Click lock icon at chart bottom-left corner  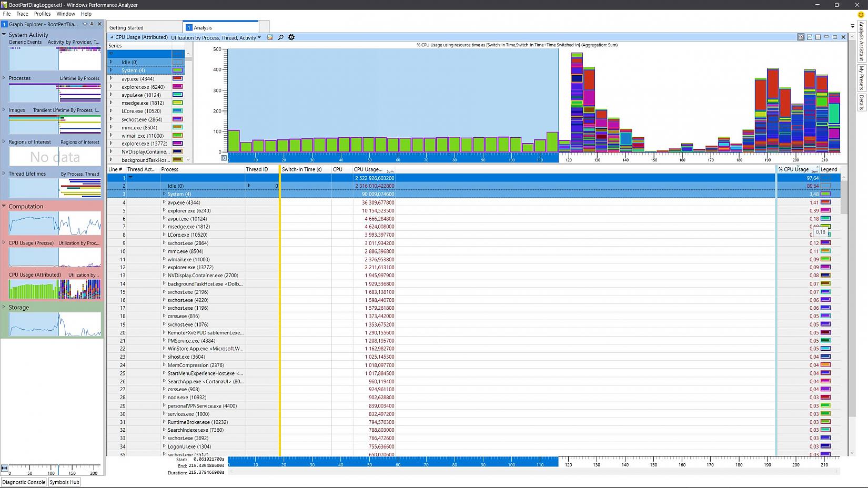tap(224, 158)
